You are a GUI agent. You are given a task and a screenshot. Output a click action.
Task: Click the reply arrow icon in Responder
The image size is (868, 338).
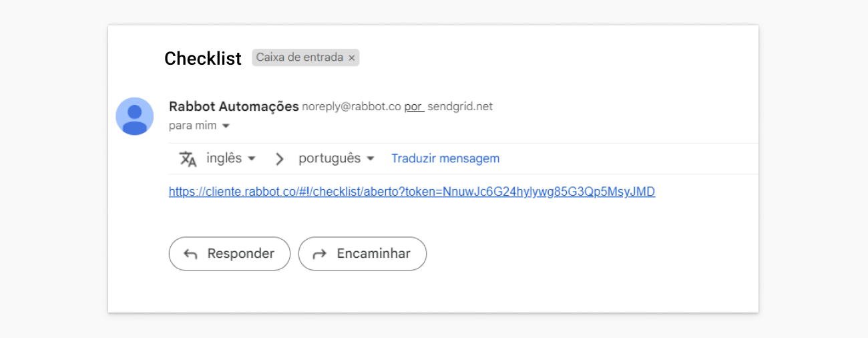click(190, 254)
